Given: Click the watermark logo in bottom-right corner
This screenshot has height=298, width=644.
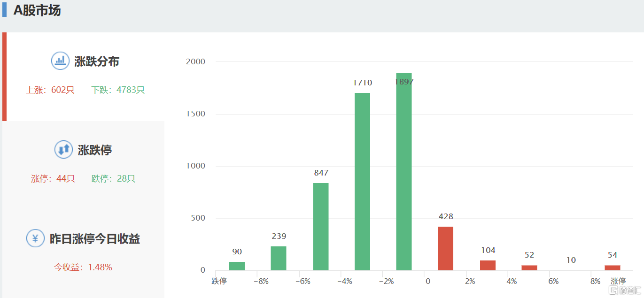Looking at the screenshot, I should (x=623, y=290).
